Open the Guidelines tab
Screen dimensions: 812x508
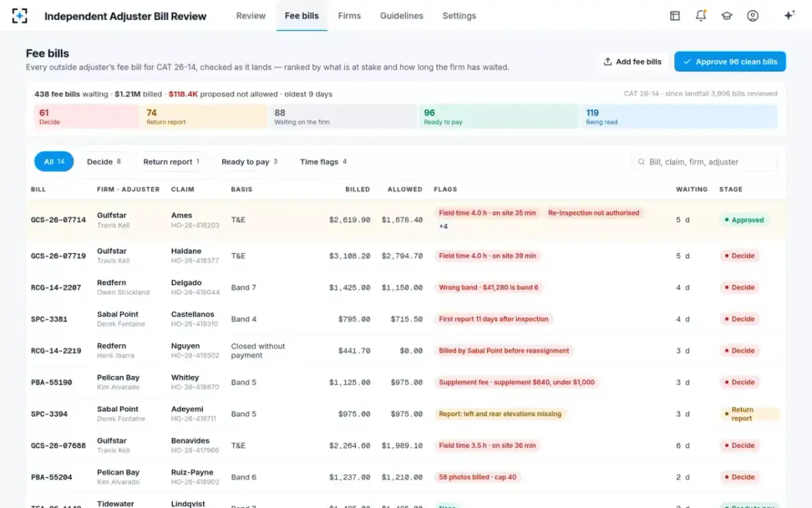tap(402, 16)
